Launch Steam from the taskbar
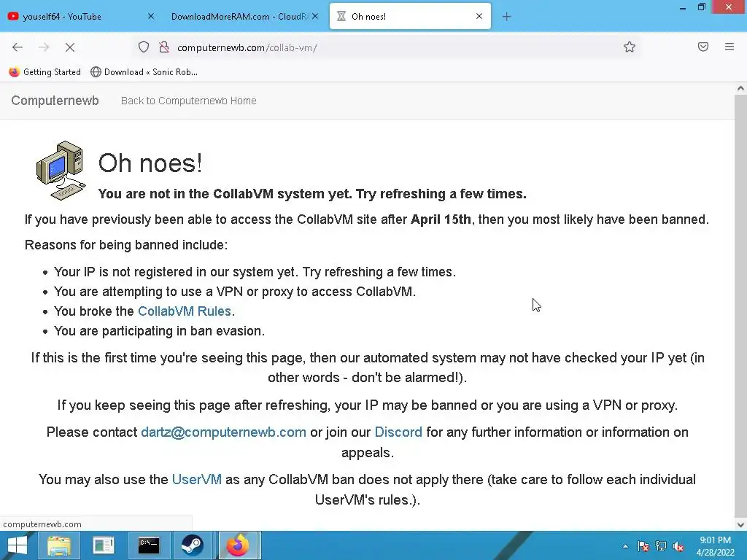Screen dimensions: 747x560 click(x=192, y=545)
